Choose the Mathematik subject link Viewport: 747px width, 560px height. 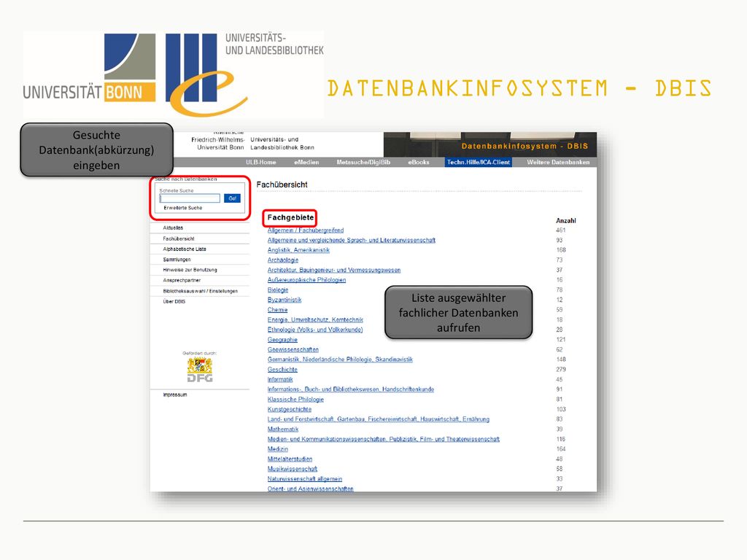pyautogui.click(x=283, y=429)
